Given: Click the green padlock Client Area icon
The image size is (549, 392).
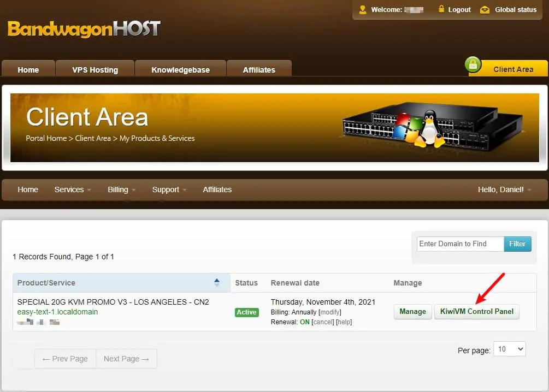Looking at the screenshot, I should (473, 65).
